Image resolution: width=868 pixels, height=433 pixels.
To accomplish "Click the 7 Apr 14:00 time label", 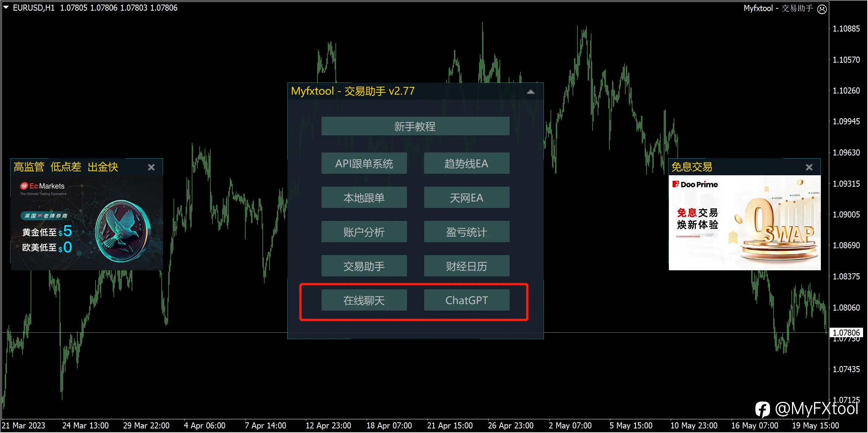I will pos(265,425).
